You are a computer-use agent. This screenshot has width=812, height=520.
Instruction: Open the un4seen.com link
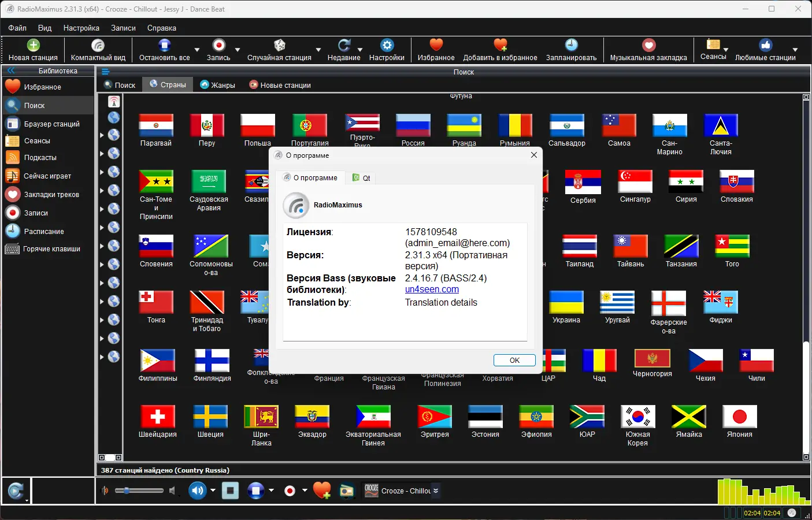432,289
